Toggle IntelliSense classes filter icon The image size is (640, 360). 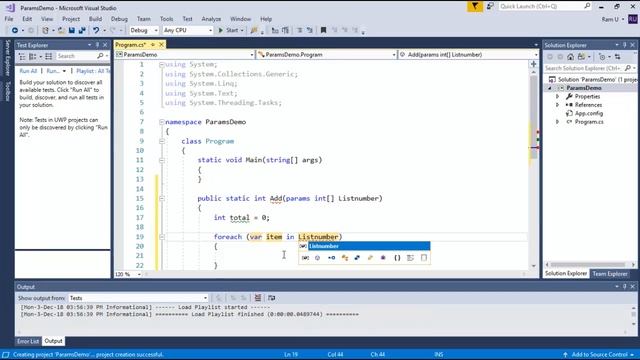344,258
